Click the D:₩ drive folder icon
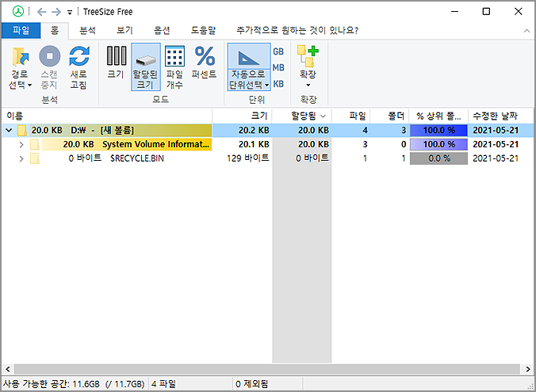Viewport: 536px width, 392px height. pos(22,130)
